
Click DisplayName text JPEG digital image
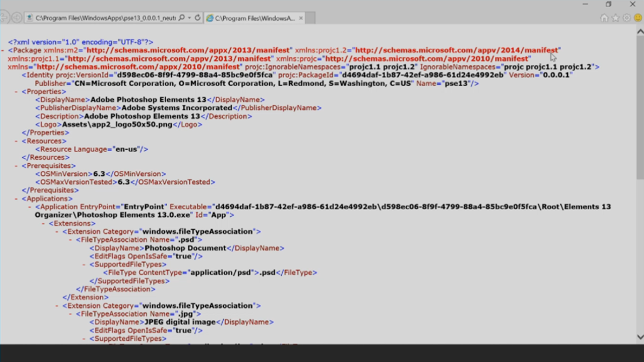(180, 322)
